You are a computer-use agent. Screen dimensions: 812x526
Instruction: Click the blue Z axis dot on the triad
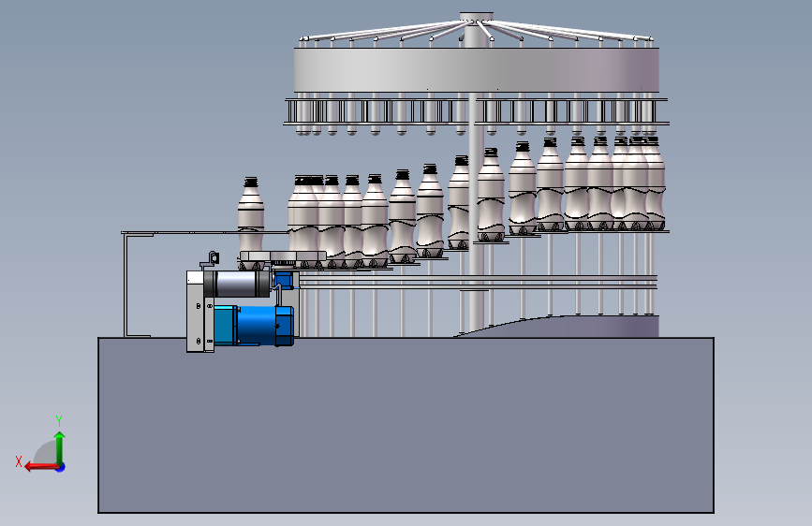click(61, 467)
